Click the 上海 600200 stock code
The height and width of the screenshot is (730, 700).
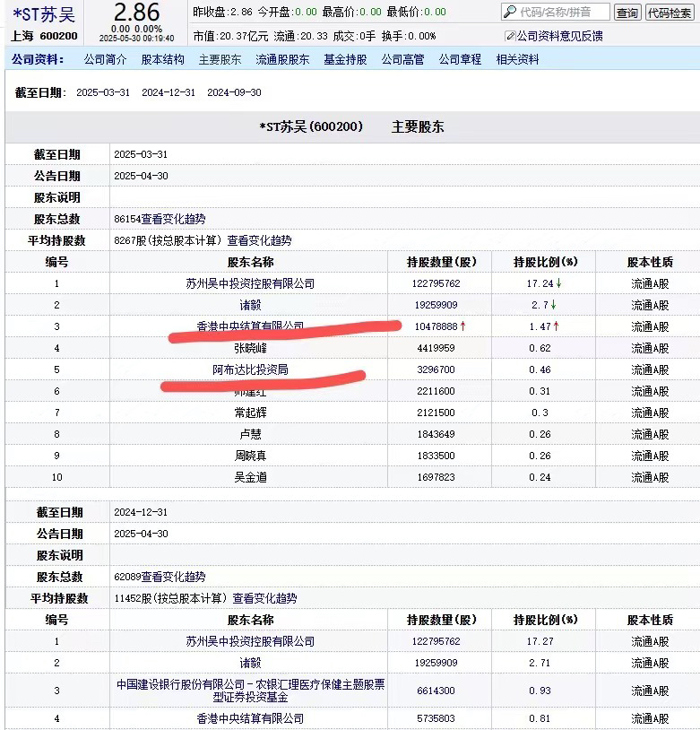44,36
